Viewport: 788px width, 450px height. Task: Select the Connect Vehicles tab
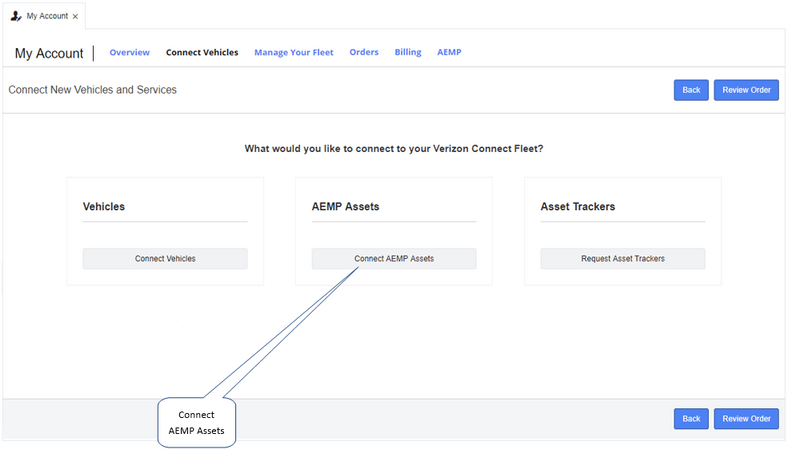pos(202,52)
